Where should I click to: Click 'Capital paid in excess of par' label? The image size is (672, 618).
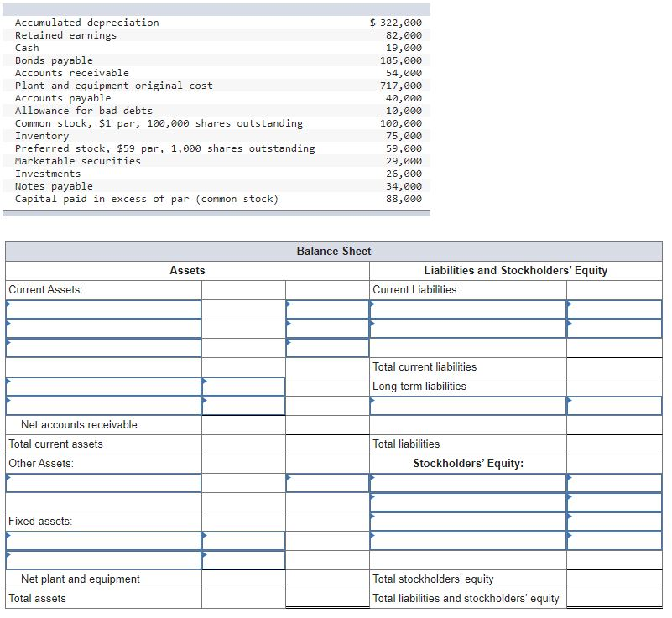pos(147,199)
